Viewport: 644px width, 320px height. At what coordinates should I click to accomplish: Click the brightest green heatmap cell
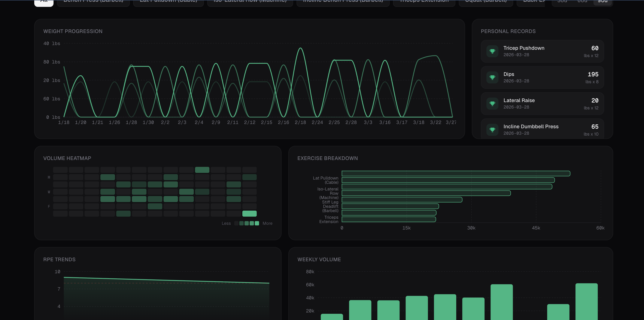click(x=249, y=214)
